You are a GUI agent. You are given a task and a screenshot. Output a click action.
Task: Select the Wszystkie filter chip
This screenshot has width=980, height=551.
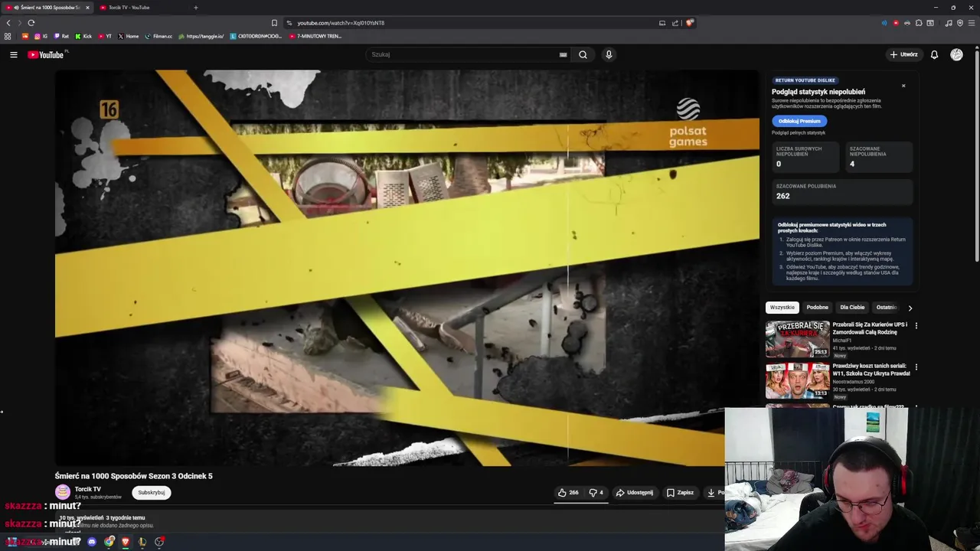[x=782, y=308]
